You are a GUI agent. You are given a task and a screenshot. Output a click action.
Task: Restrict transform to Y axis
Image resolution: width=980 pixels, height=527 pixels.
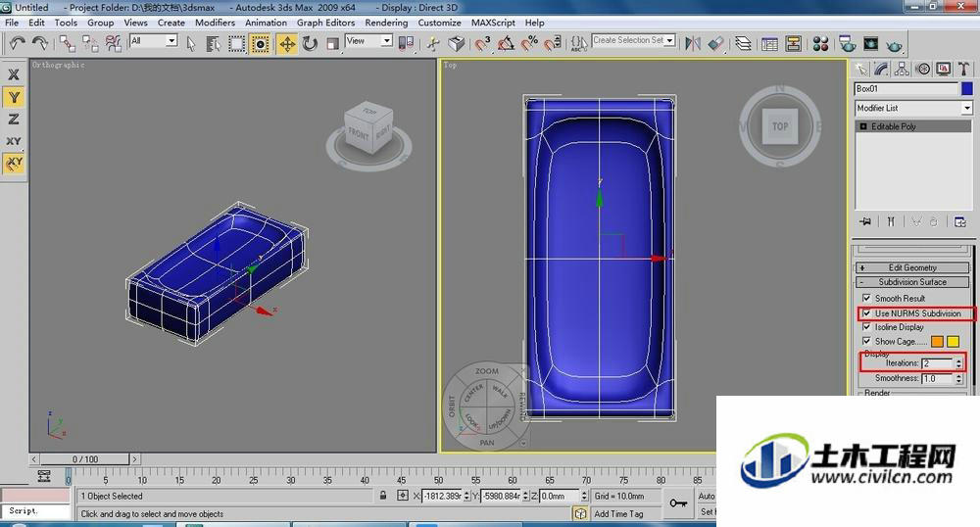(13, 97)
